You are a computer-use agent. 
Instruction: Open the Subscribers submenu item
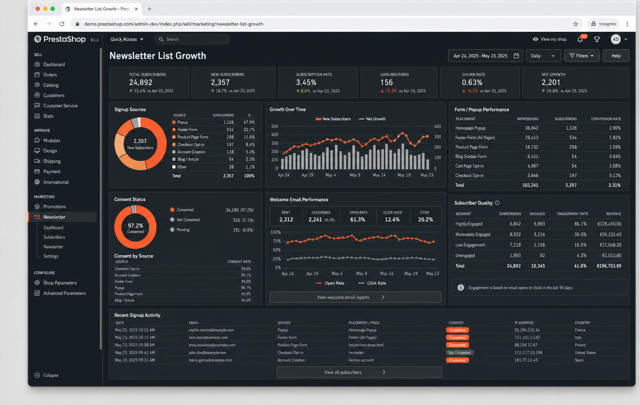pos(54,237)
